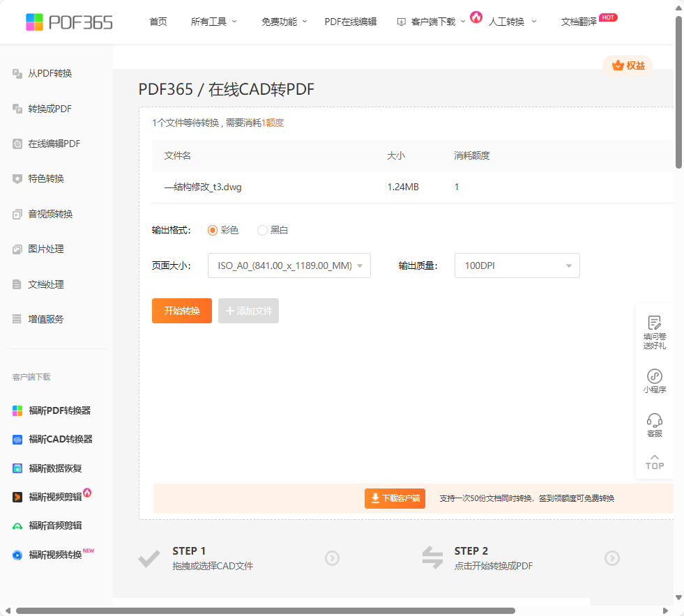Image resolution: width=684 pixels, height=616 pixels.
Task: Expand the 人工转换 menu
Action: click(512, 22)
